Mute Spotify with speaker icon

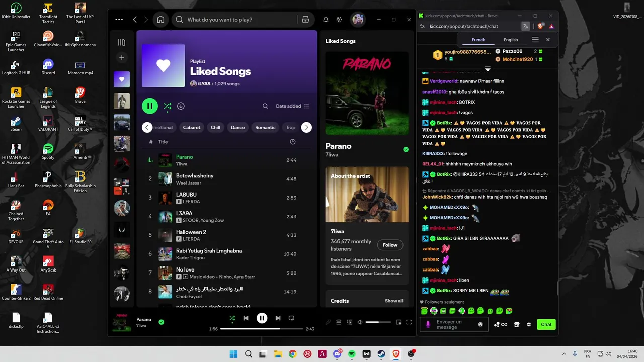pos(360,322)
